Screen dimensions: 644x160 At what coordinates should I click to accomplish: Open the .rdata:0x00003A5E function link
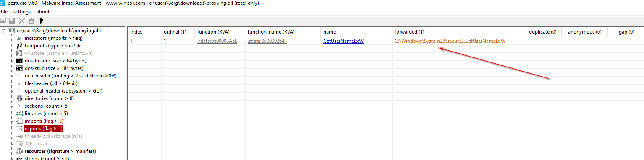coord(217,41)
